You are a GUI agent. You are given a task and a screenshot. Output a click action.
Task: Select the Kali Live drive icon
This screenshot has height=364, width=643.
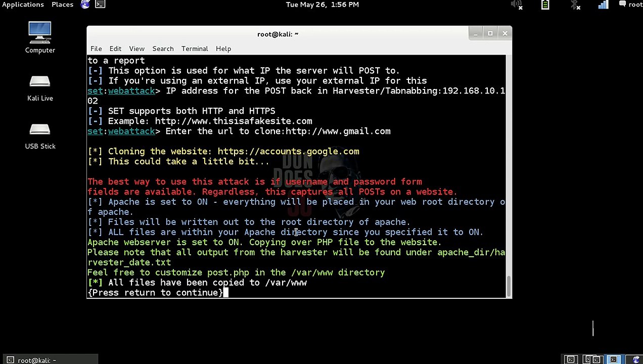pyautogui.click(x=40, y=88)
